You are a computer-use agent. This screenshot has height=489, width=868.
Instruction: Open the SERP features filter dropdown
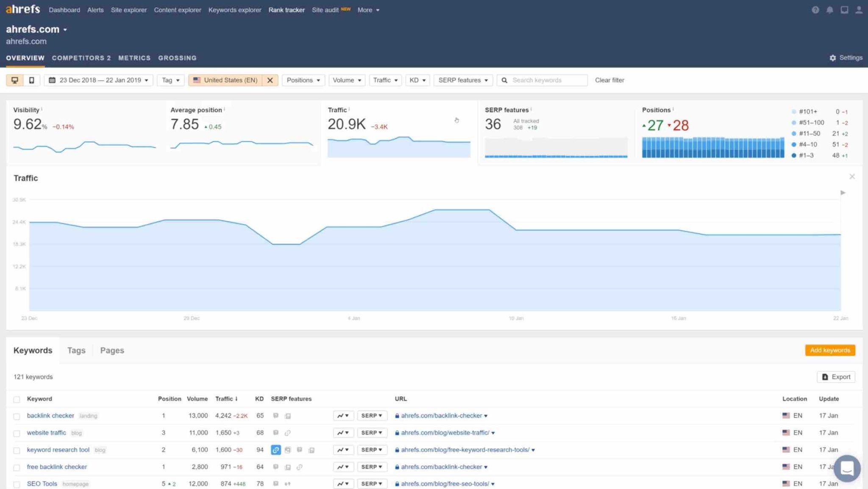[463, 80]
